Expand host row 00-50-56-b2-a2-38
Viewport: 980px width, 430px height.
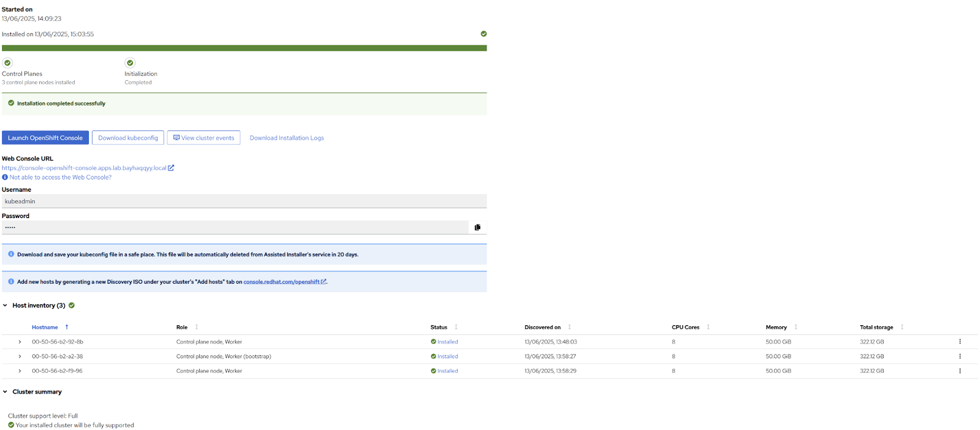tap(20, 356)
